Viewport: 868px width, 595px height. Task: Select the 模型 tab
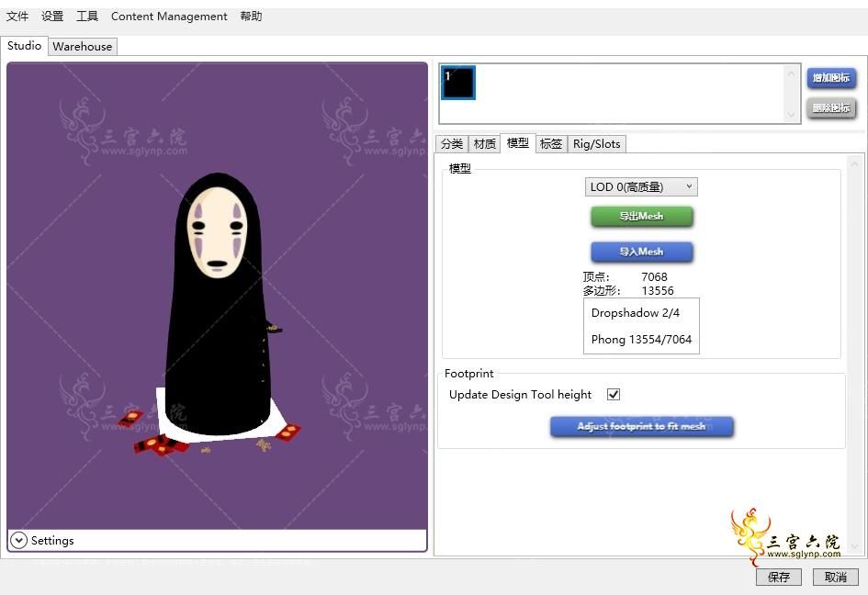pyautogui.click(x=518, y=143)
